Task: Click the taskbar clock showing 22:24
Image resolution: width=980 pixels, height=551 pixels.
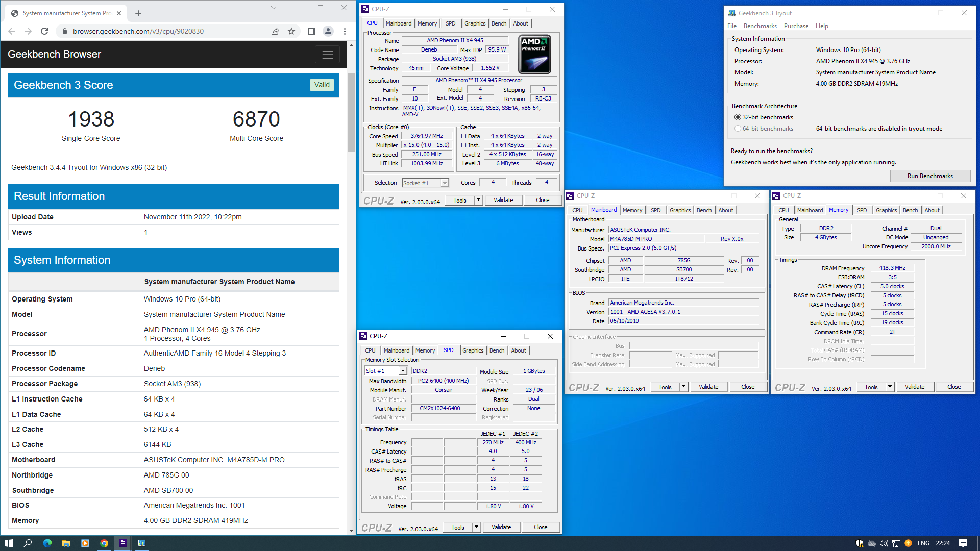Action: click(x=943, y=543)
